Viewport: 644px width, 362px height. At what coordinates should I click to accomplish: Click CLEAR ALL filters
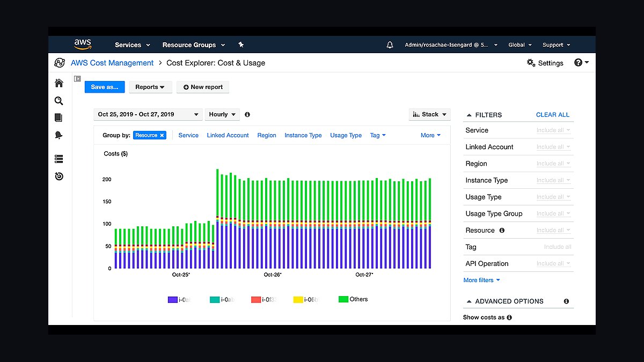[553, 115]
